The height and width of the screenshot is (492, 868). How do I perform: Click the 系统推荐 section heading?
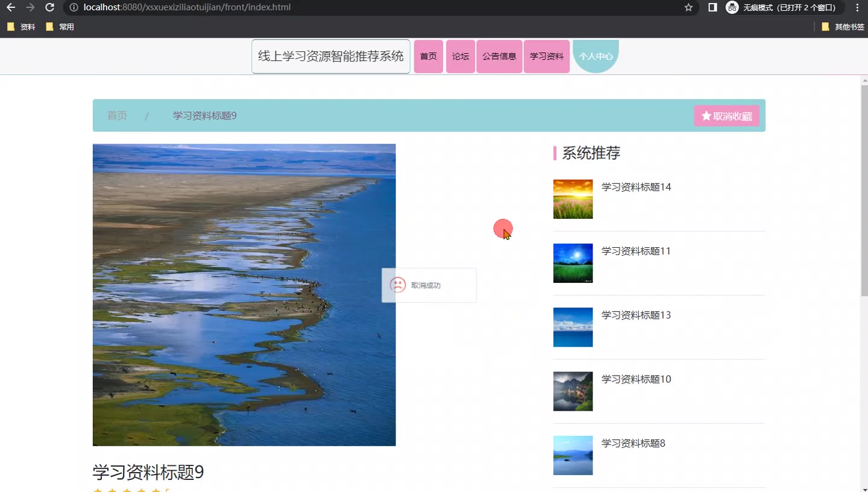[591, 153]
